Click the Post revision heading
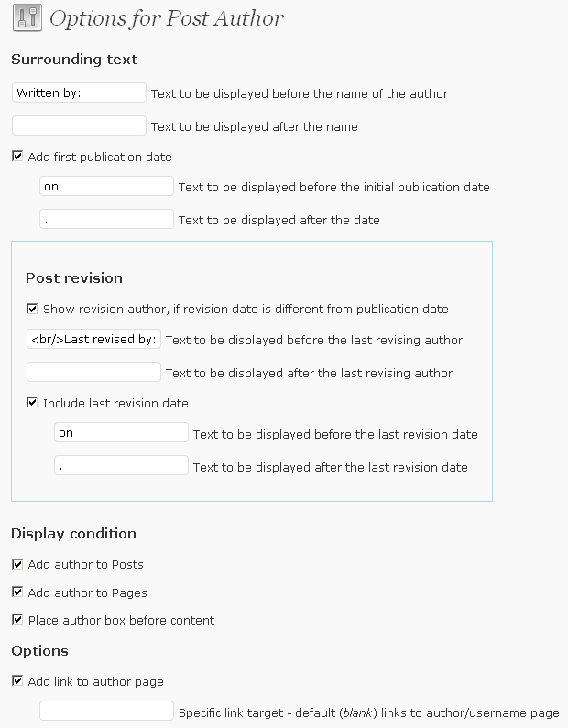The image size is (568, 728). point(74,278)
